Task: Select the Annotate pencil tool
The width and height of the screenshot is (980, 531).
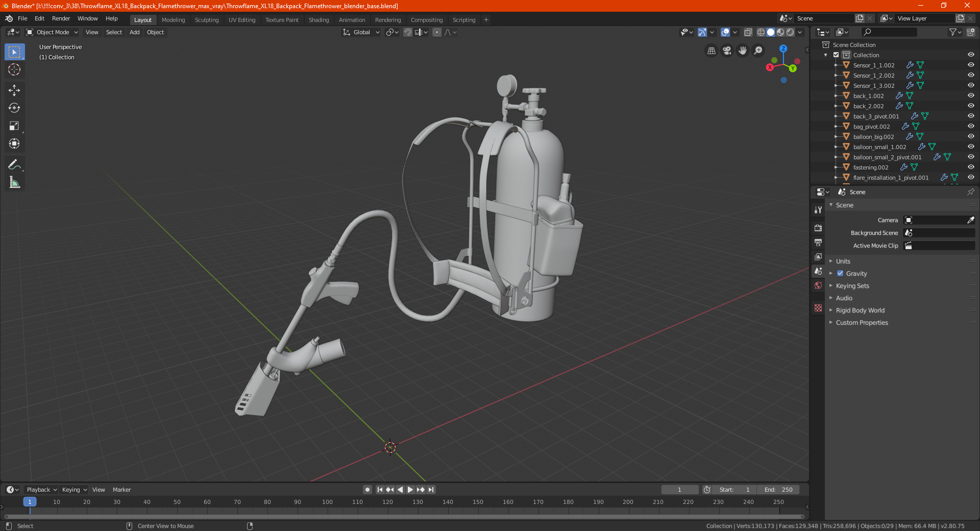Action: [14, 164]
